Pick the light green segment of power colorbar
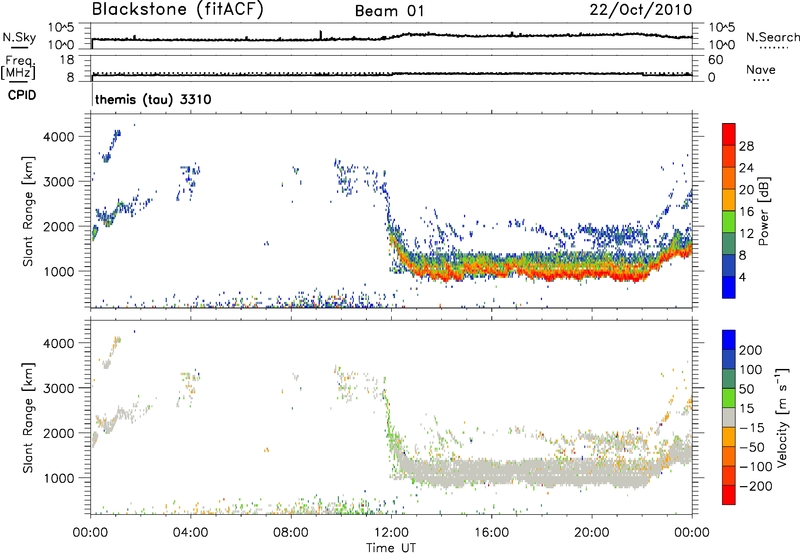Screen dimensions: 800x554 (x=729, y=222)
